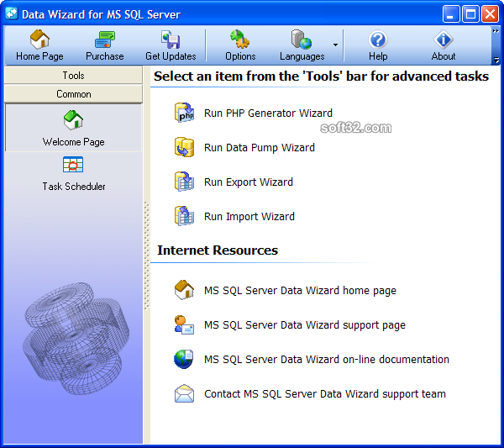
Task: Open the Options gear icon
Action: [240, 40]
